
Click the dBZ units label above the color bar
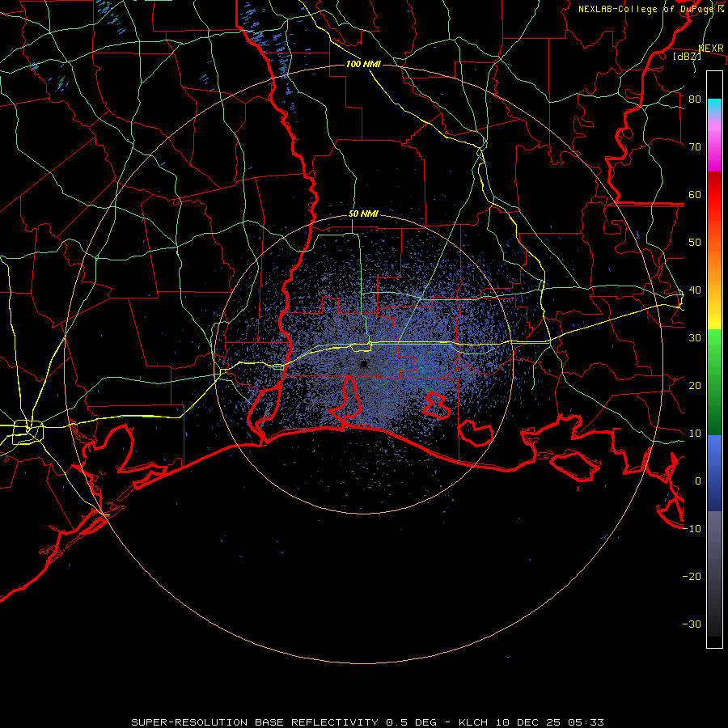pyautogui.click(x=687, y=56)
